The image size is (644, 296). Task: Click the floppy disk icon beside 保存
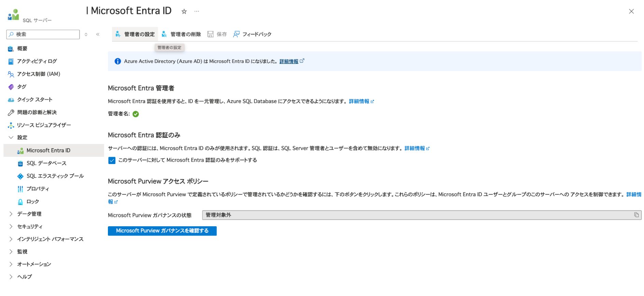tap(210, 34)
